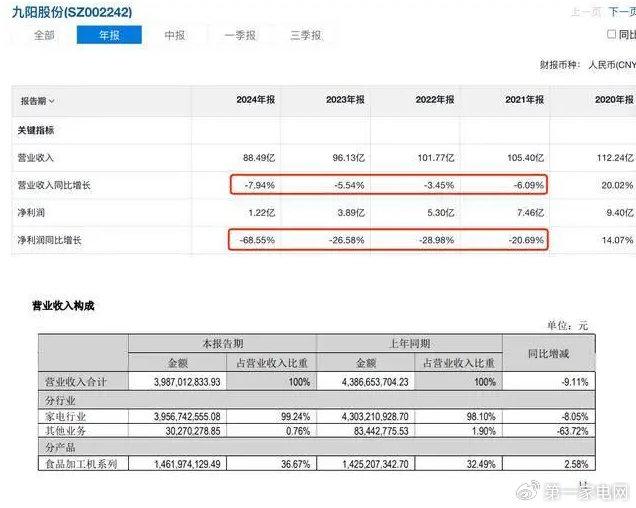Click the -7.94% growth value

click(x=260, y=185)
